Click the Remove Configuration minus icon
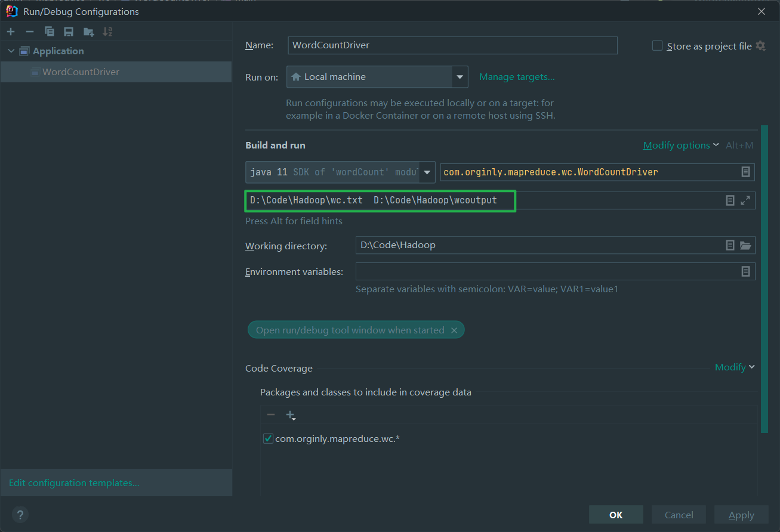Viewport: 780px width, 532px height. 30,32
